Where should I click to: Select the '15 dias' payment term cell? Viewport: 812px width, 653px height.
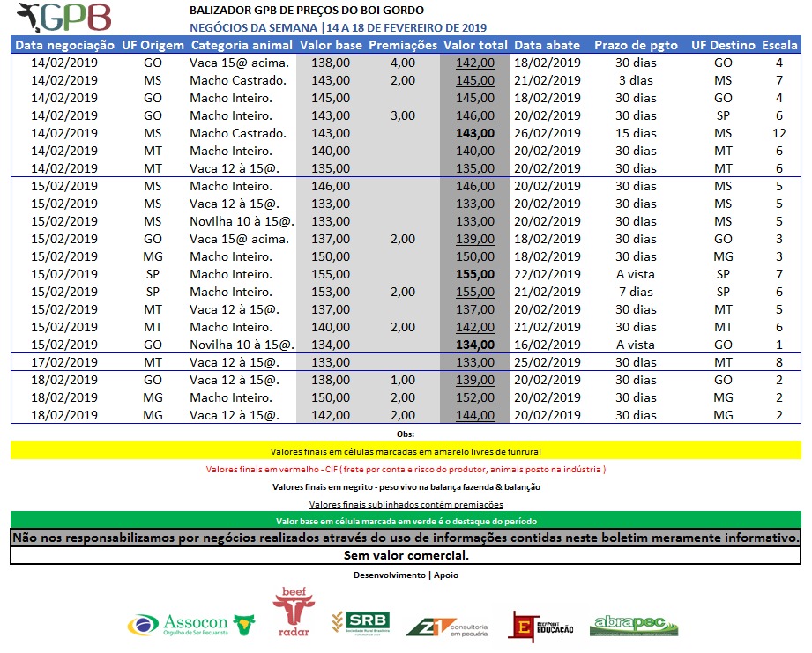coord(636,133)
